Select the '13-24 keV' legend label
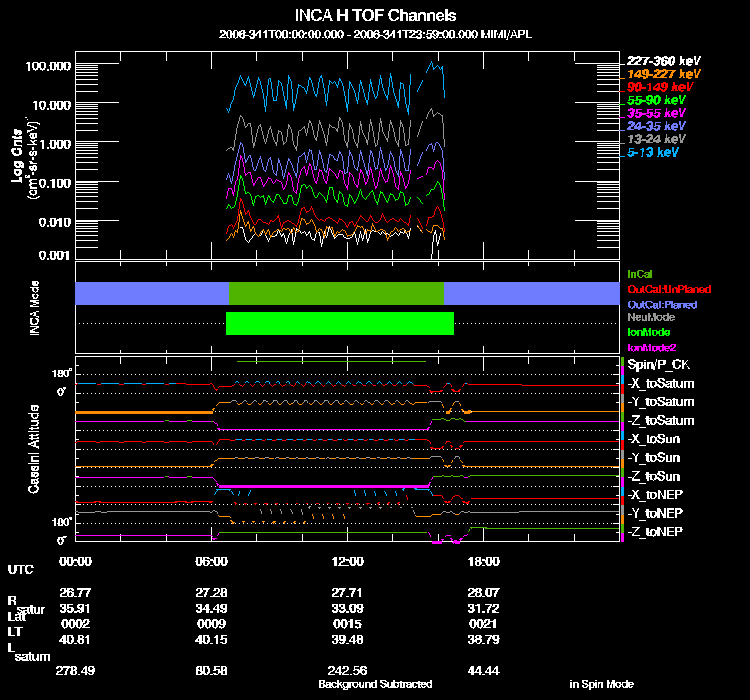The height and width of the screenshot is (700, 750). [656, 139]
